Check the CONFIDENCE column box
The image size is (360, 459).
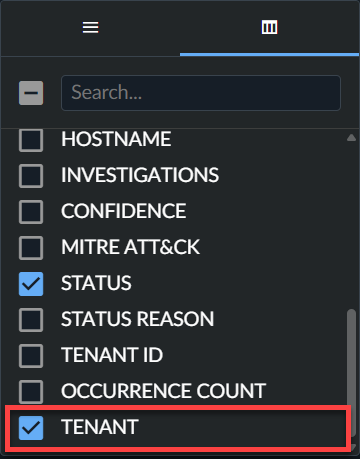point(31,212)
